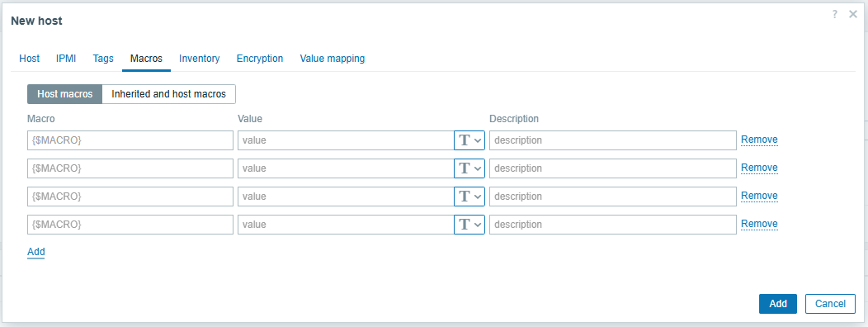The width and height of the screenshot is (868, 327).
Task: Open the help question mark icon
Action: [x=835, y=14]
